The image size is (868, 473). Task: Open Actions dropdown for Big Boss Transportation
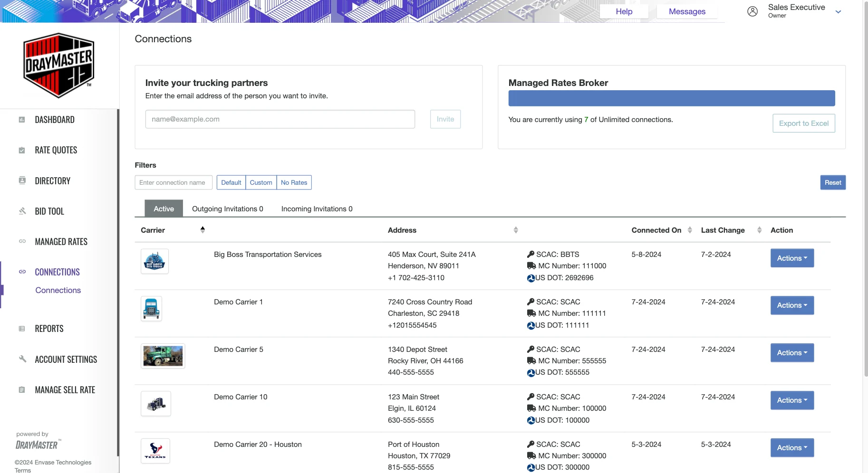[x=792, y=258]
